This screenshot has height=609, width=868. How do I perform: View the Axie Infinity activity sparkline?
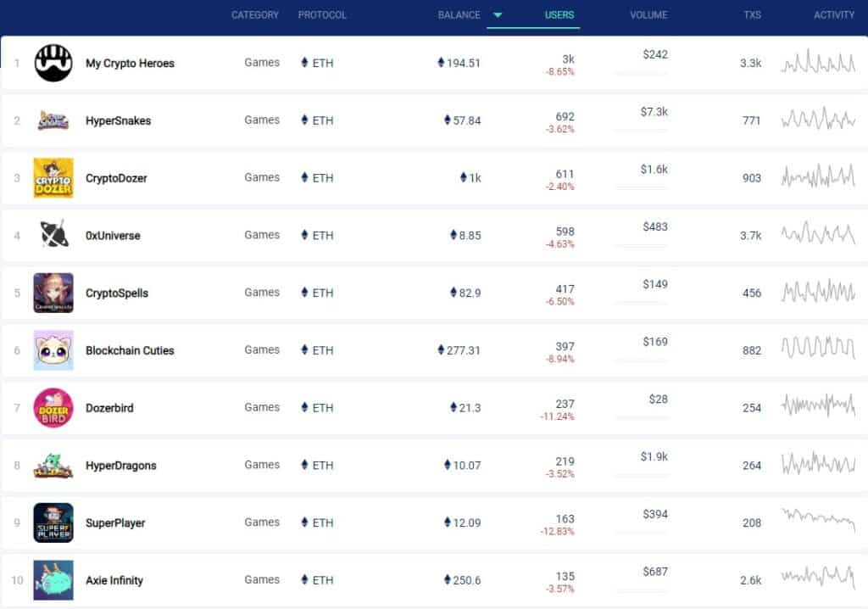click(818, 576)
